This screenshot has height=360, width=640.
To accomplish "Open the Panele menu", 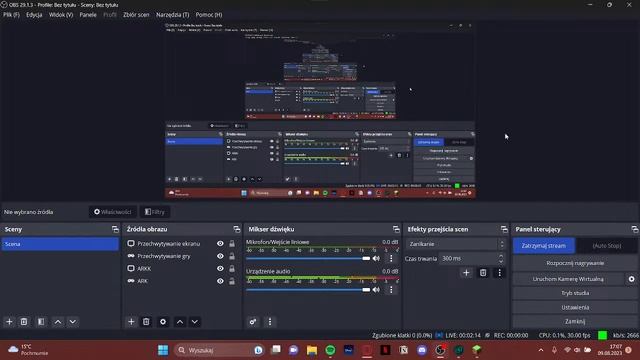I will [88, 15].
